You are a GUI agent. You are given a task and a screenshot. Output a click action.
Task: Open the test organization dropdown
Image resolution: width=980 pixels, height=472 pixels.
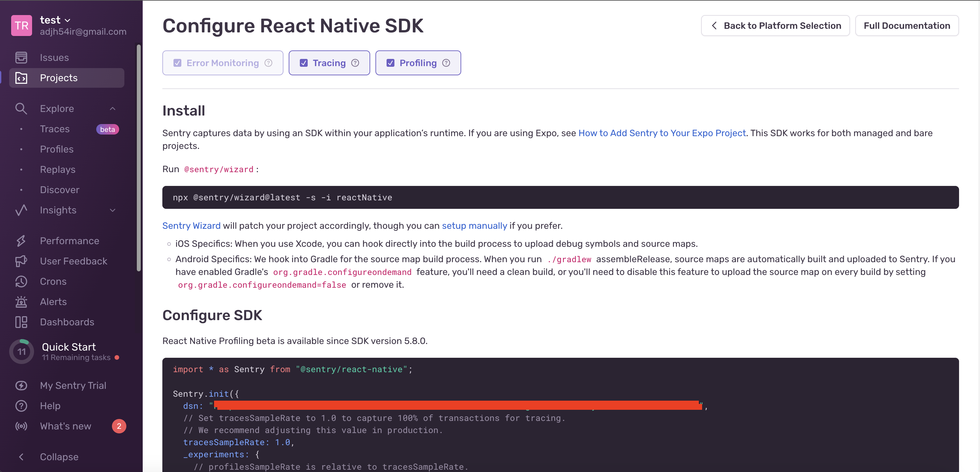(56, 20)
